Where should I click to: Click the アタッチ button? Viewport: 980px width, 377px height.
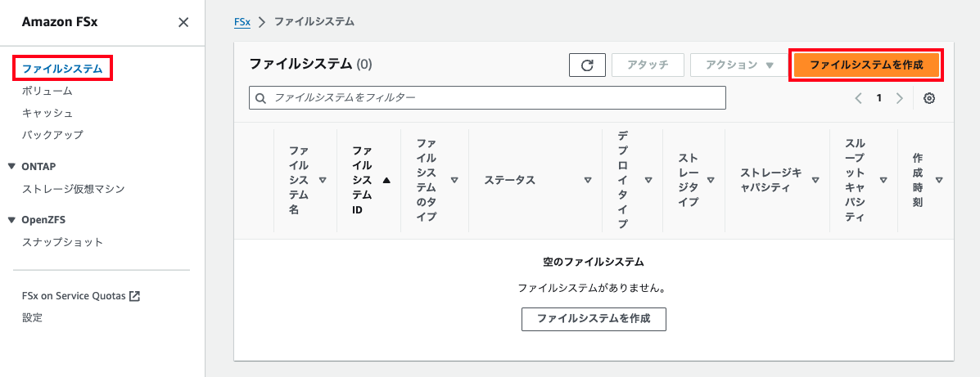click(x=648, y=65)
